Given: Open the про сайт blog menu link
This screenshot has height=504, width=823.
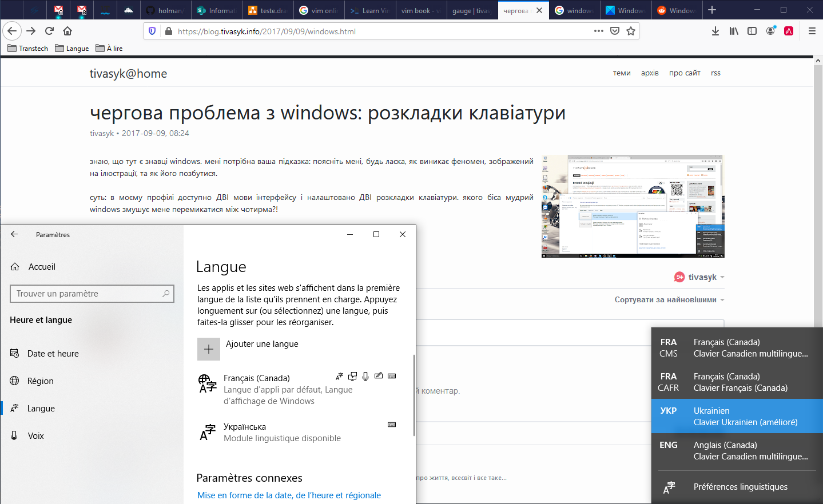Looking at the screenshot, I should [x=685, y=73].
